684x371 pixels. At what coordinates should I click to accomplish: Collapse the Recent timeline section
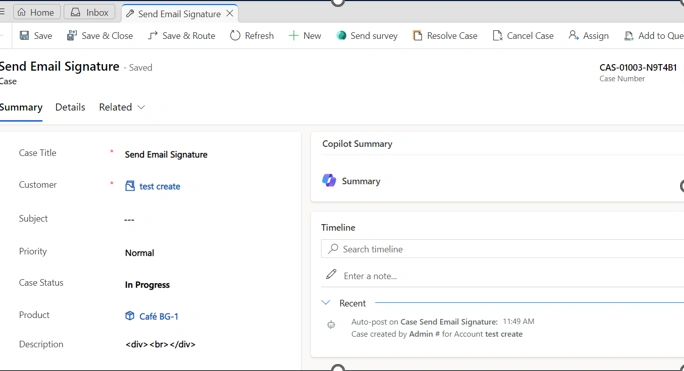tap(325, 302)
